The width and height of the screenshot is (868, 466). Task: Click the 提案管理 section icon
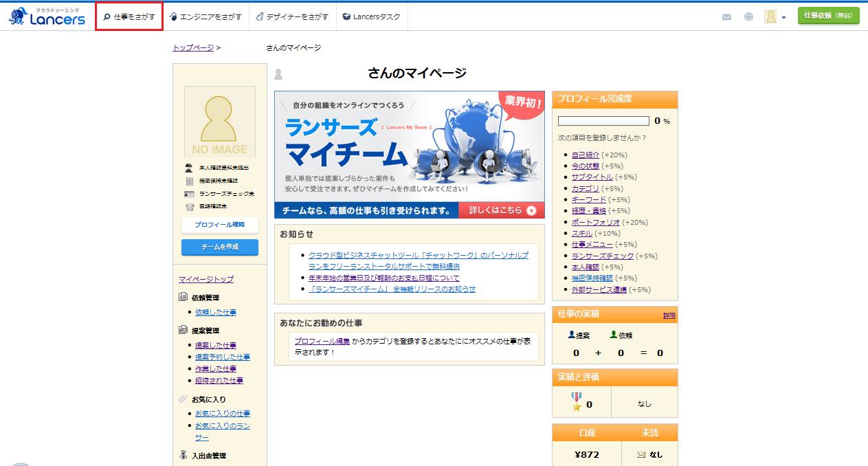(x=183, y=330)
